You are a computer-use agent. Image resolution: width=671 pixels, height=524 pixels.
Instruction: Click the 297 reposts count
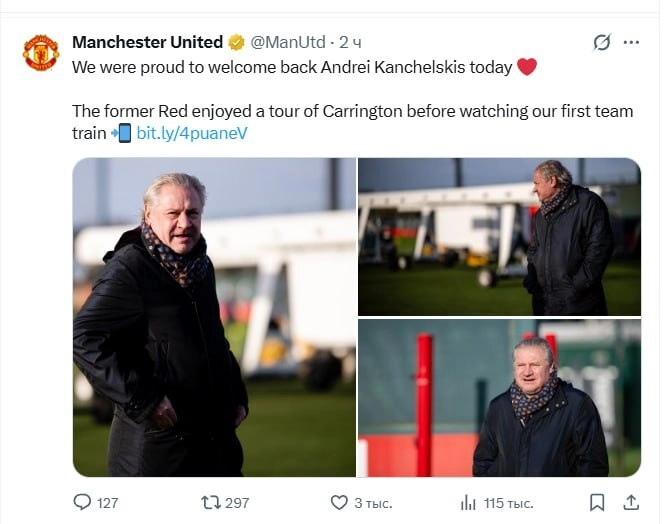click(x=237, y=502)
